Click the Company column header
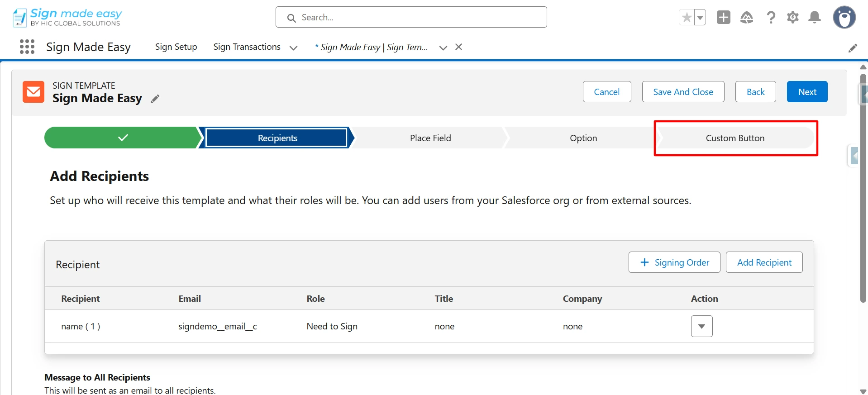 click(x=582, y=299)
